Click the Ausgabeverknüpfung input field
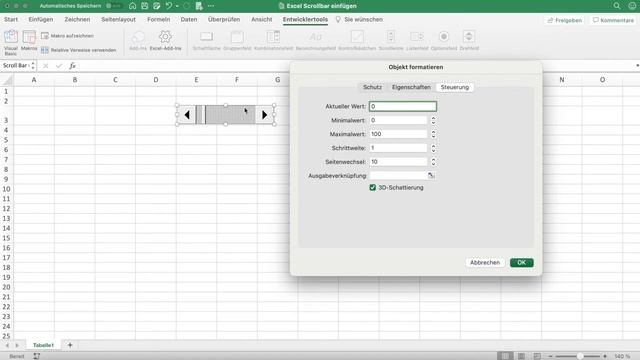The height and width of the screenshot is (360, 640). pos(398,176)
